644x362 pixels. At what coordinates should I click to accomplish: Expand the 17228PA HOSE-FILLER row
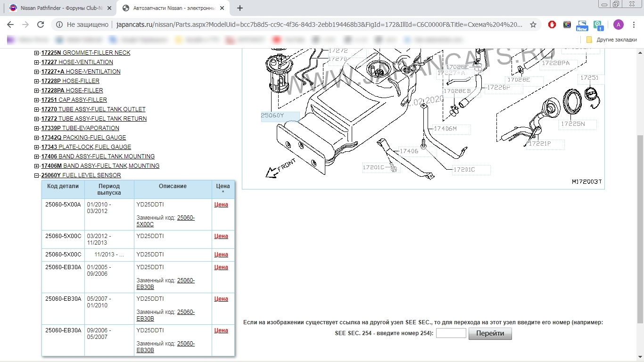pos(37,90)
